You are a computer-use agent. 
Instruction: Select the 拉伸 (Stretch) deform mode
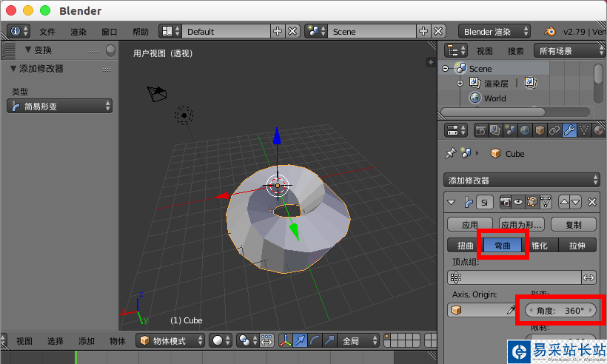point(577,246)
